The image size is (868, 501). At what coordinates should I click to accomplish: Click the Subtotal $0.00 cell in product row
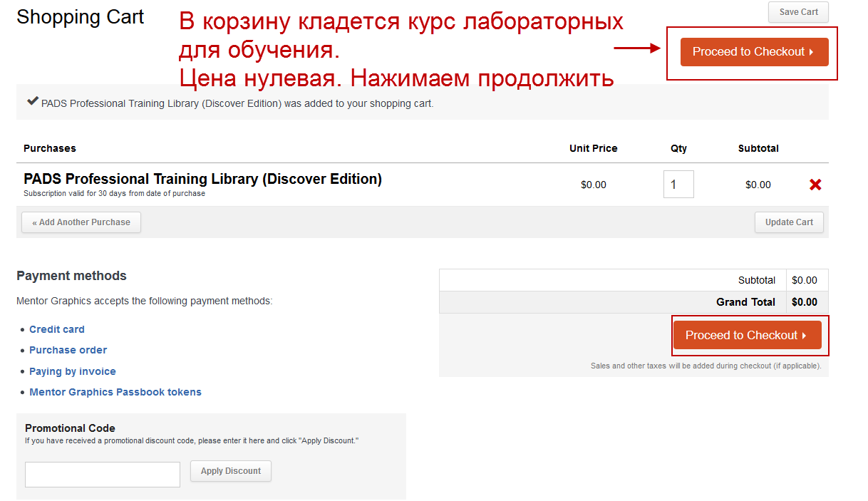[758, 185]
